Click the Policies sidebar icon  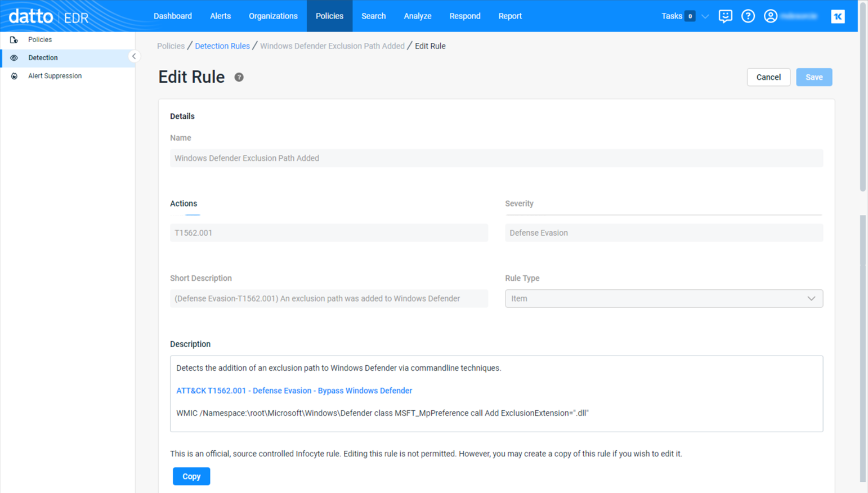point(14,40)
